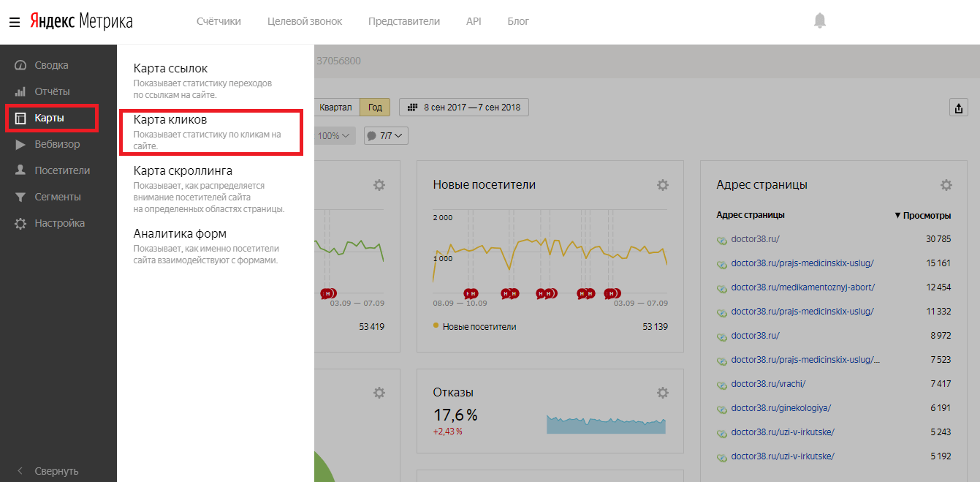Open Карта скроллинга menu item
Screen dimensions: 980x482
click(x=183, y=170)
